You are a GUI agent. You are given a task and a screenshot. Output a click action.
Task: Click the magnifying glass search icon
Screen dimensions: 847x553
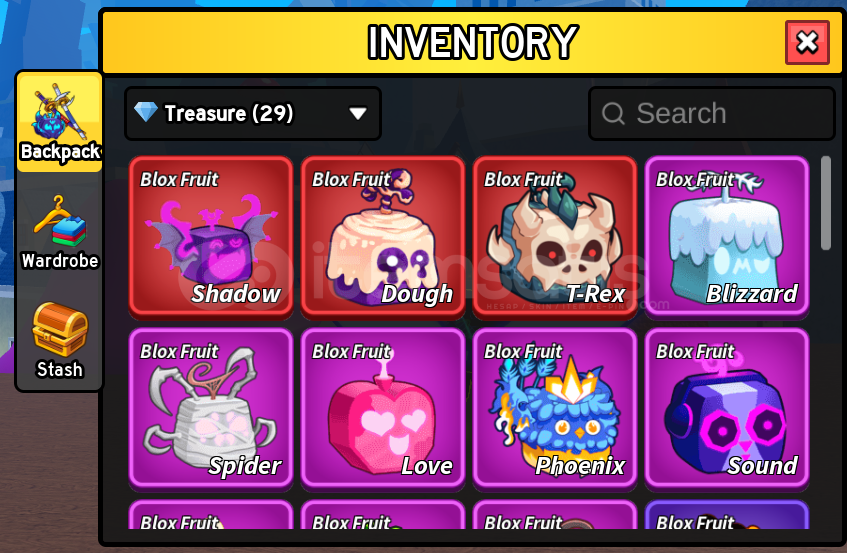(x=613, y=113)
